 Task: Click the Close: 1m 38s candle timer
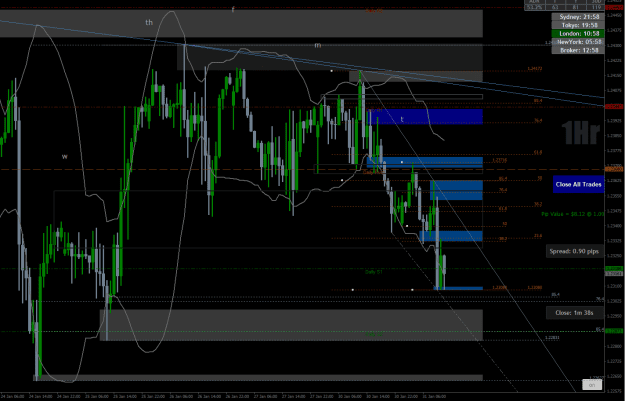pyautogui.click(x=574, y=313)
